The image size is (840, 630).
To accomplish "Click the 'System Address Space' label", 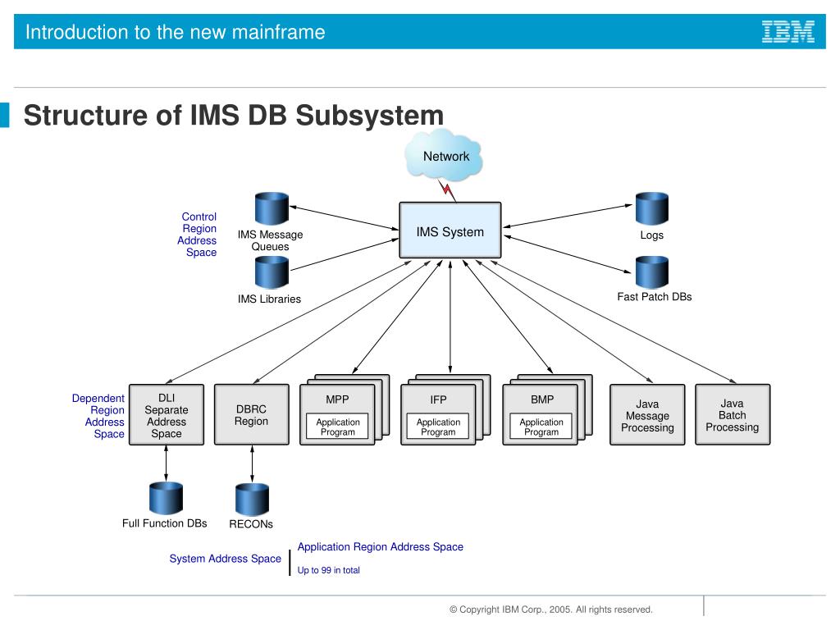I will coord(225,558).
